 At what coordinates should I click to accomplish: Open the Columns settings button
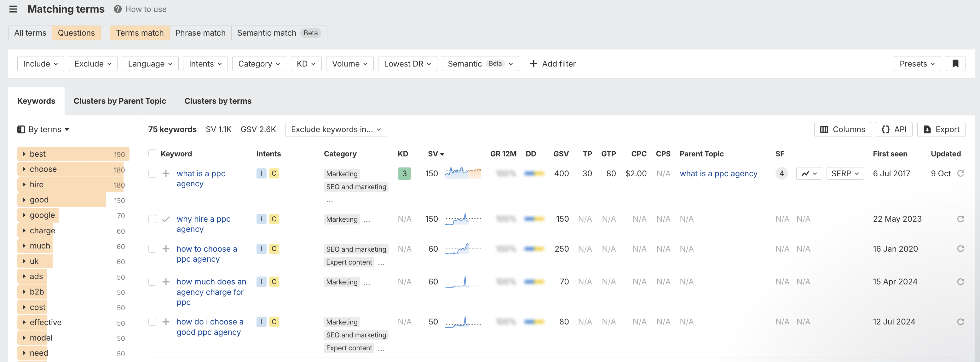[842, 129]
